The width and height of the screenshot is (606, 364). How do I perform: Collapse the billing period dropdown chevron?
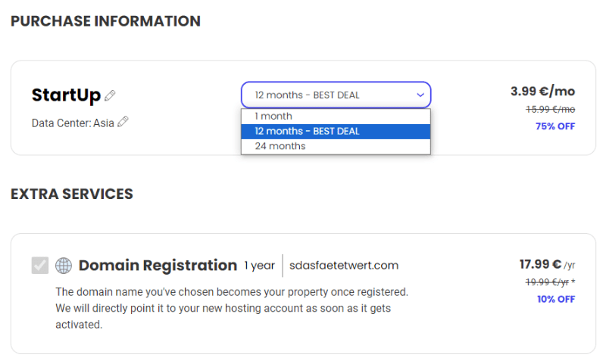[420, 95]
